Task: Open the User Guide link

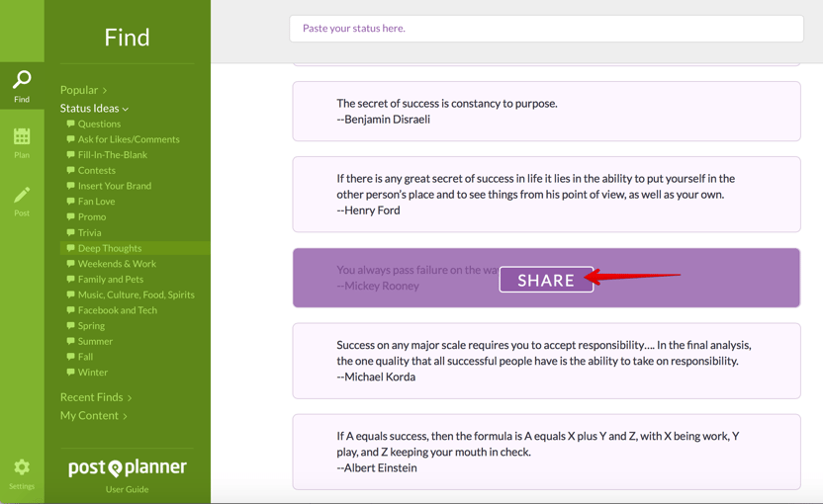Action: pos(127,489)
